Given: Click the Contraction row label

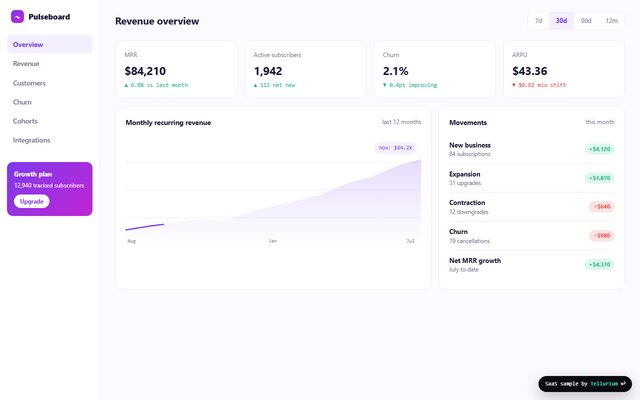Looking at the screenshot, I should point(467,202).
